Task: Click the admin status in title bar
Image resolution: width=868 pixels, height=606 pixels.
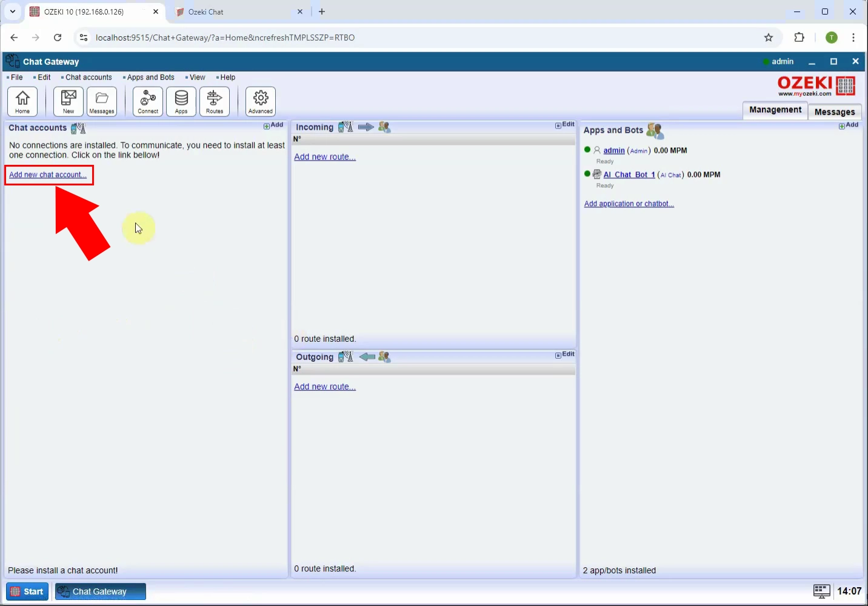Action: (778, 61)
